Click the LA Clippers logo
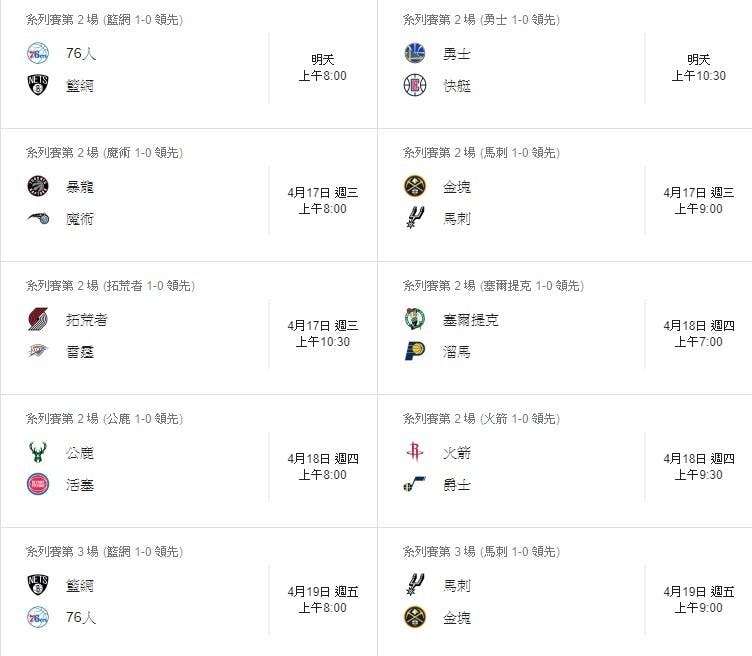Screen dimensions: 752x656 (414, 86)
